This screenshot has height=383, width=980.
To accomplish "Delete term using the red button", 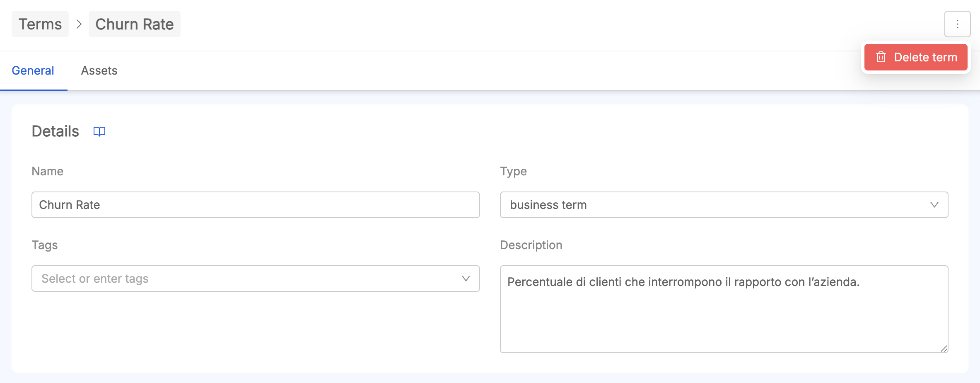I will (x=915, y=57).
